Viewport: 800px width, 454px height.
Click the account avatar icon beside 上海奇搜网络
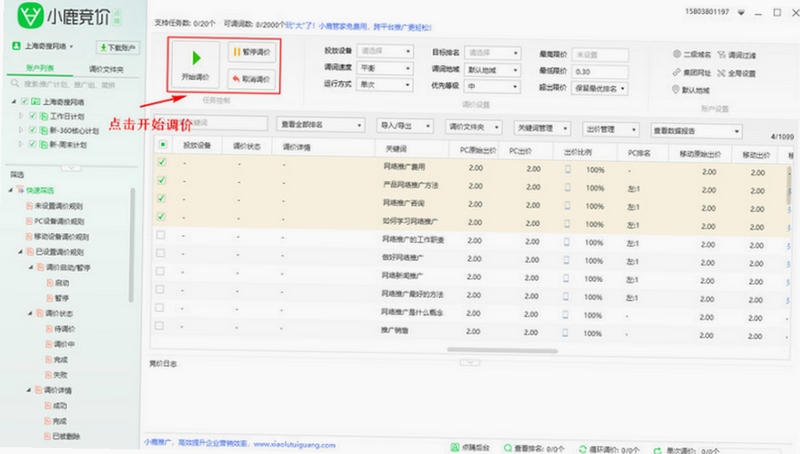(x=16, y=46)
